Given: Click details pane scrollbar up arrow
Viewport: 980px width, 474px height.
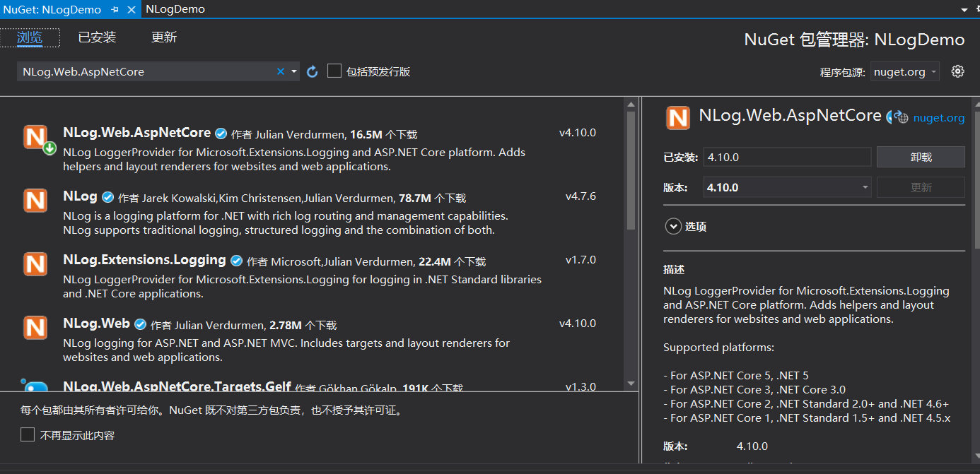Looking at the screenshot, I should click(976, 103).
